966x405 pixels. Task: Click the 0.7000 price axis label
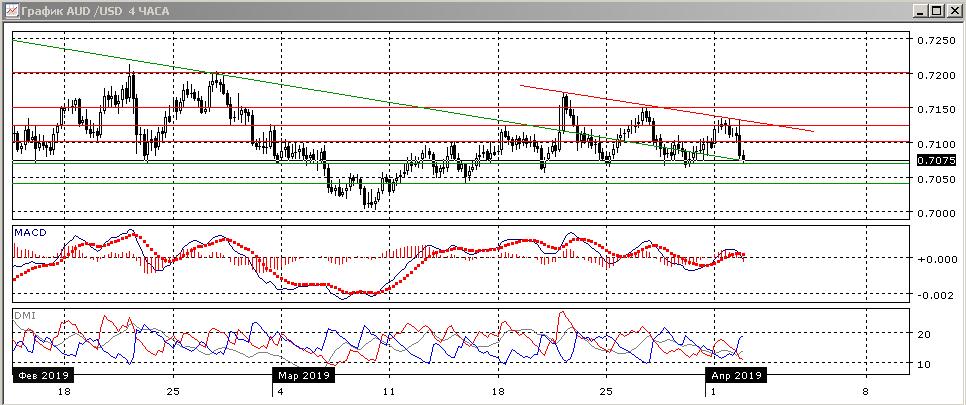(x=935, y=214)
